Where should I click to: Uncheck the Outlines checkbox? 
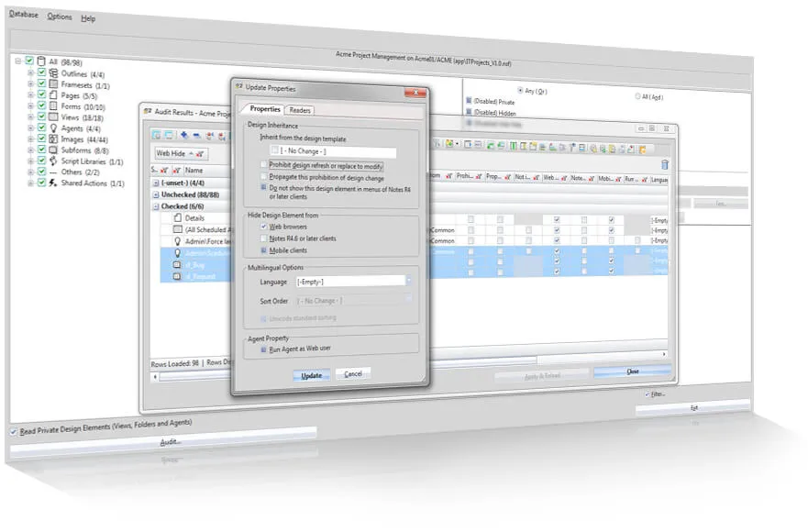(x=42, y=72)
